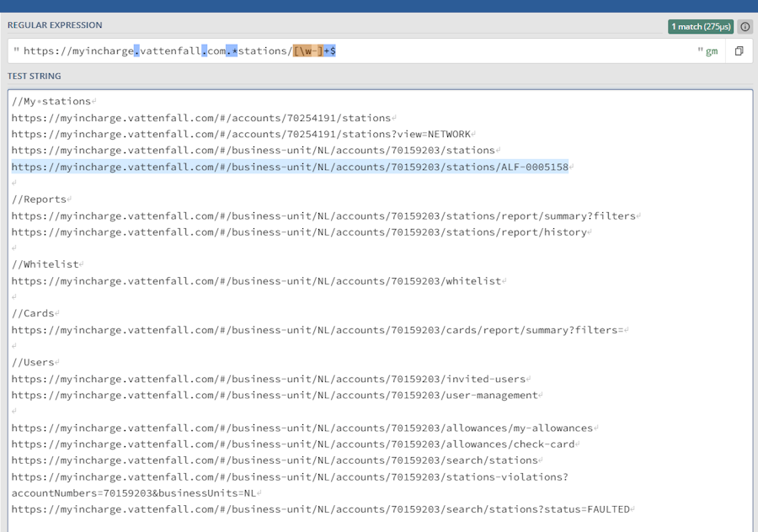This screenshot has height=532, width=758.
Task: Open match information info icon
Action: [x=745, y=27]
